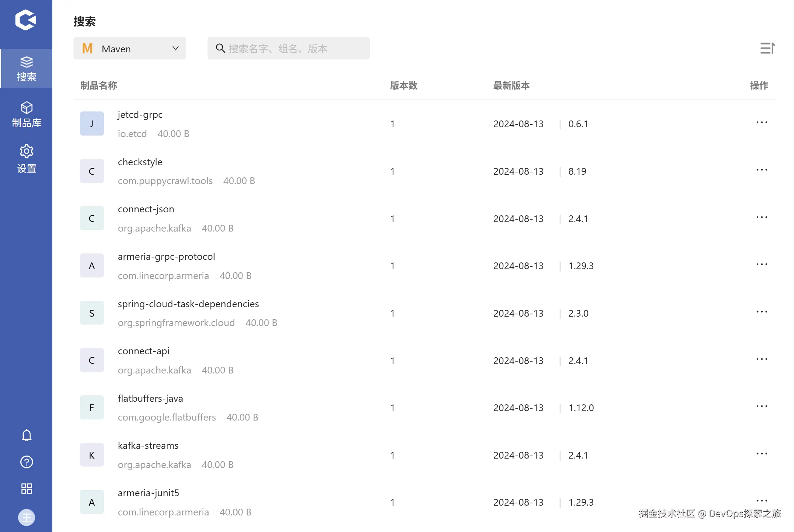The height and width of the screenshot is (532, 794).
Task: Open the spring-cloud-task-dependencies artifact
Action: pyautogui.click(x=188, y=304)
